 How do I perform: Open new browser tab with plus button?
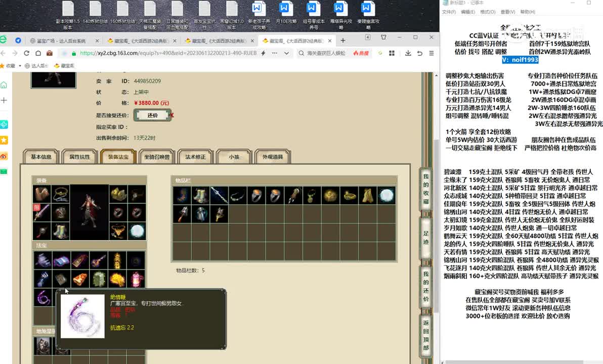pos(342,40)
